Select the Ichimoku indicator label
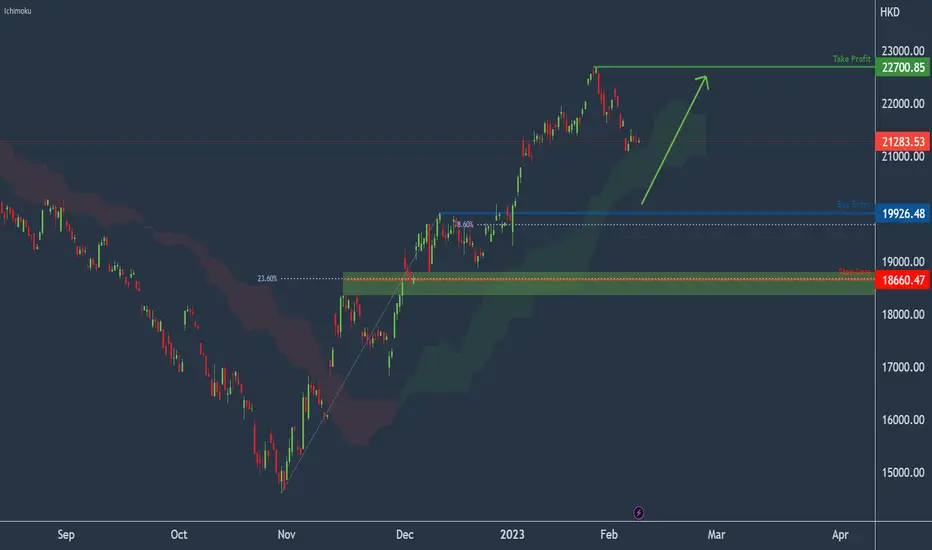This screenshot has width=932, height=550. click(x=18, y=11)
